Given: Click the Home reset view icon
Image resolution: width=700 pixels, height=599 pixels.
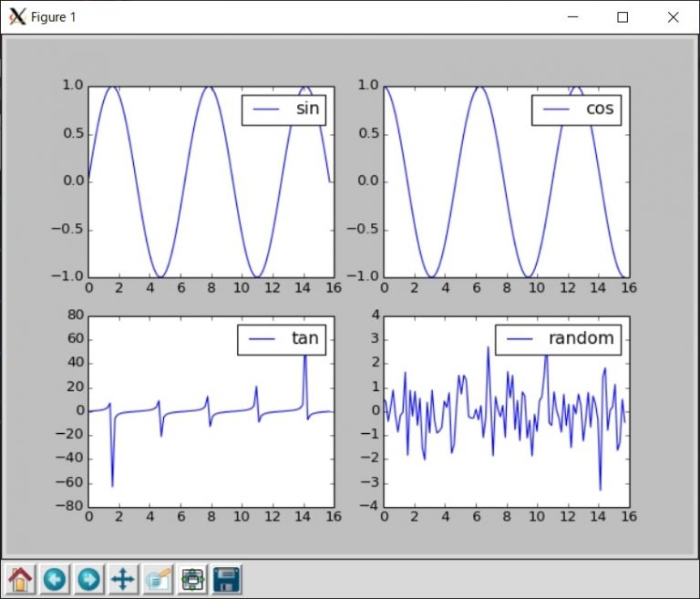Looking at the screenshot, I should click(x=20, y=579).
